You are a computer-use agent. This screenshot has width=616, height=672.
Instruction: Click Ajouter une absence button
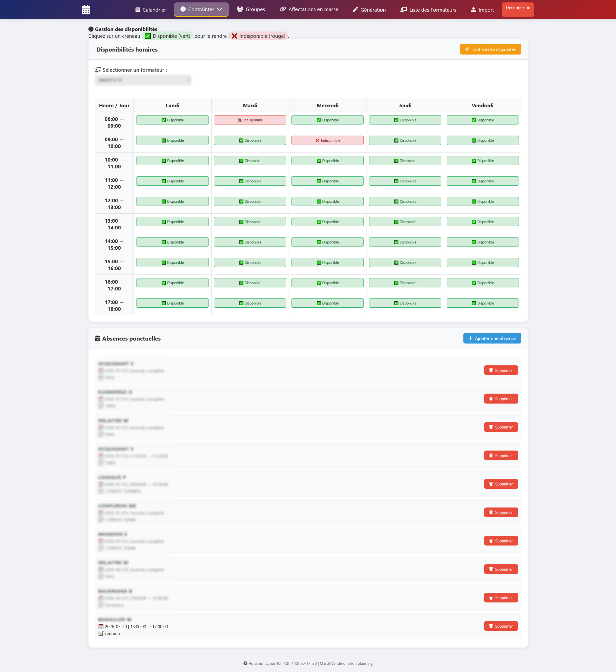point(492,338)
